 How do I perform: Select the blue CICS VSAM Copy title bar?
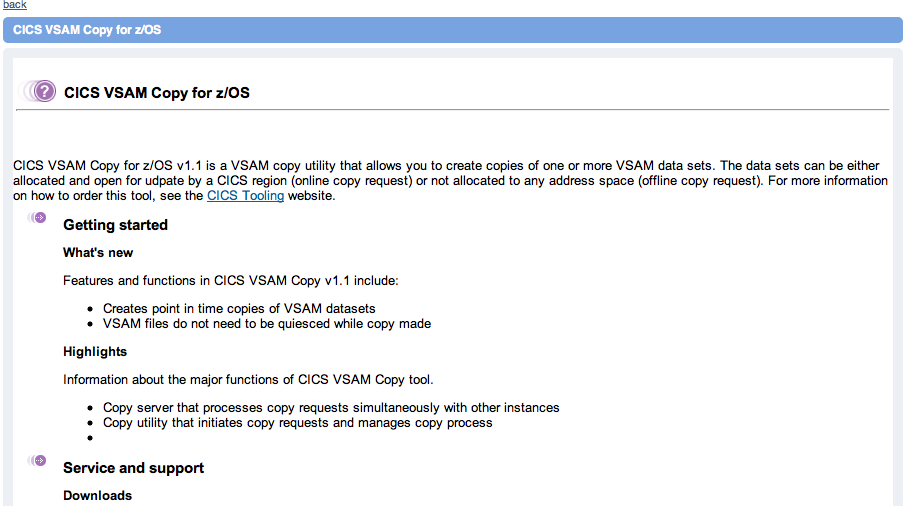click(453, 30)
